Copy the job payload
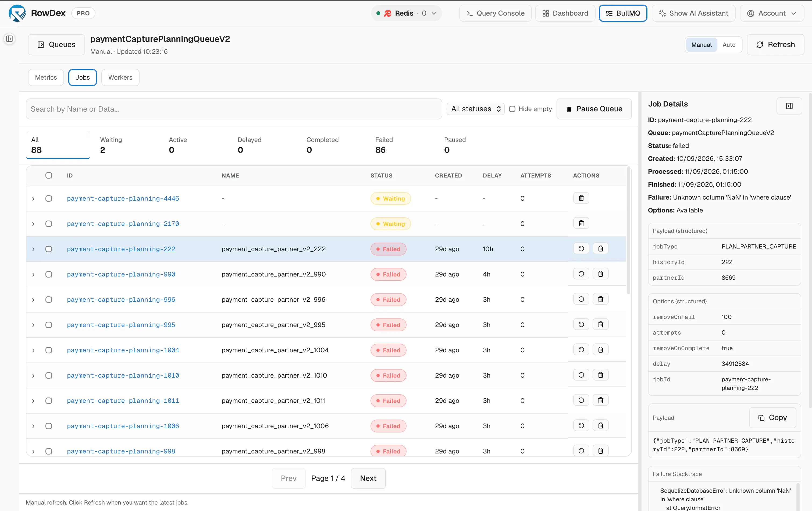 click(x=772, y=418)
